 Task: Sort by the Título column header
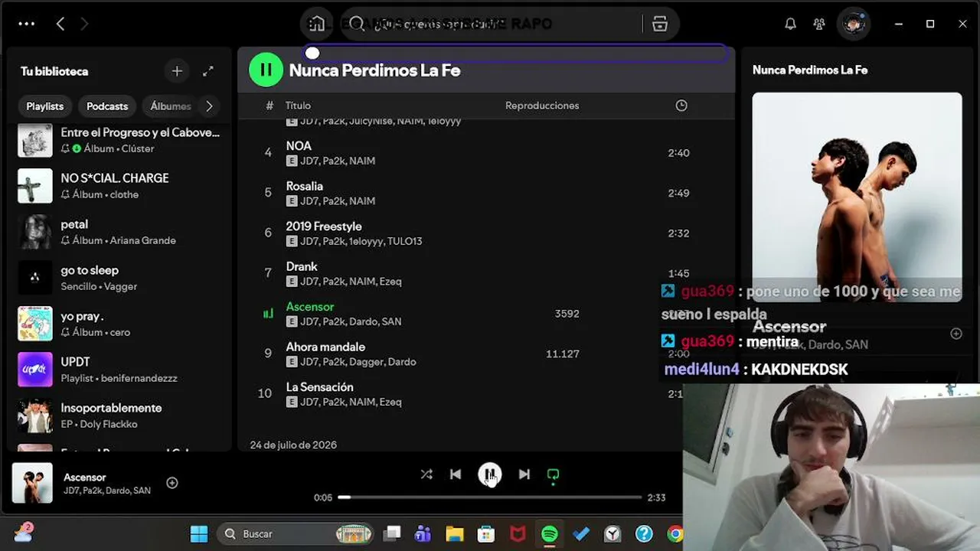[x=298, y=106]
